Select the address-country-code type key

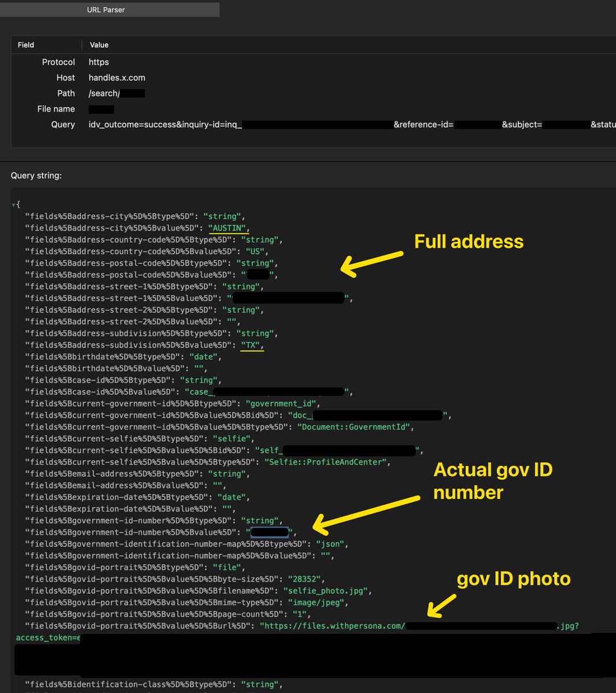pyautogui.click(x=128, y=240)
